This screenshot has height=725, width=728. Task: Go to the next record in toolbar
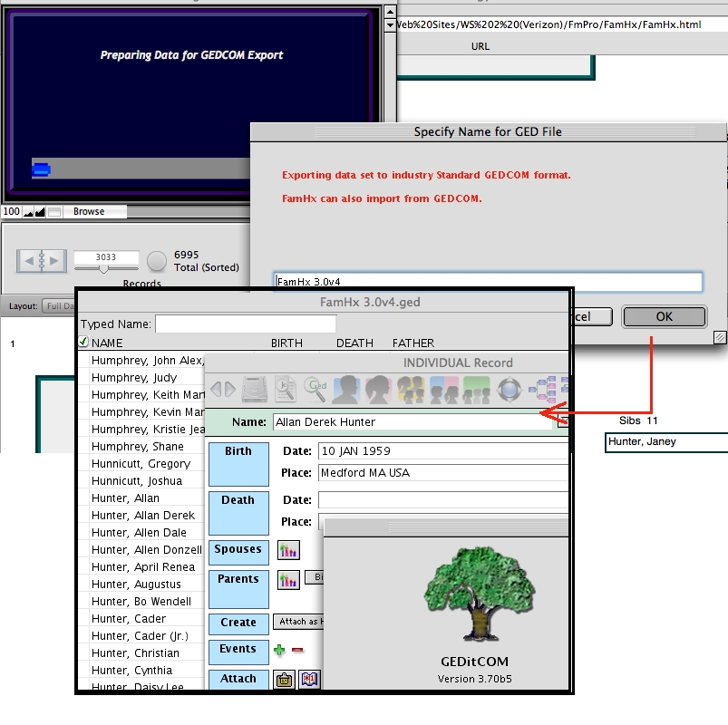pyautogui.click(x=229, y=389)
